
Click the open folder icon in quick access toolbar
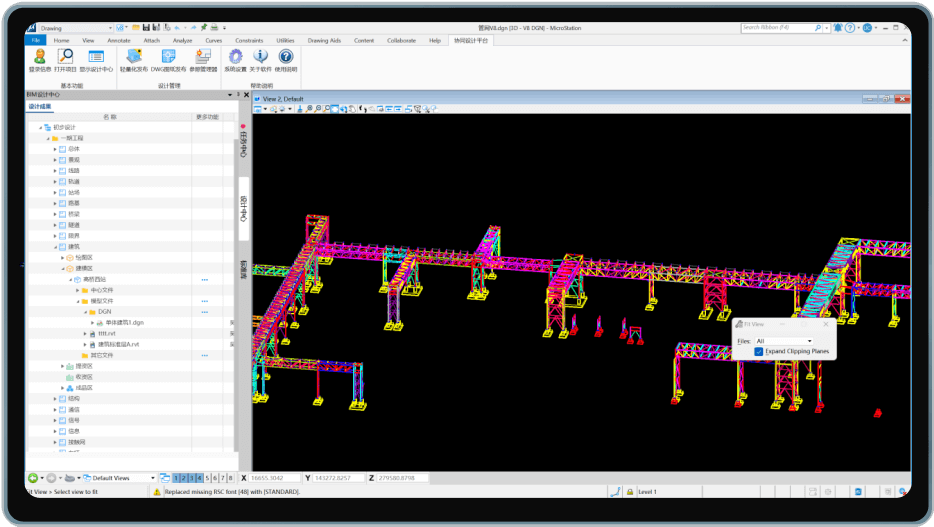coord(136,27)
